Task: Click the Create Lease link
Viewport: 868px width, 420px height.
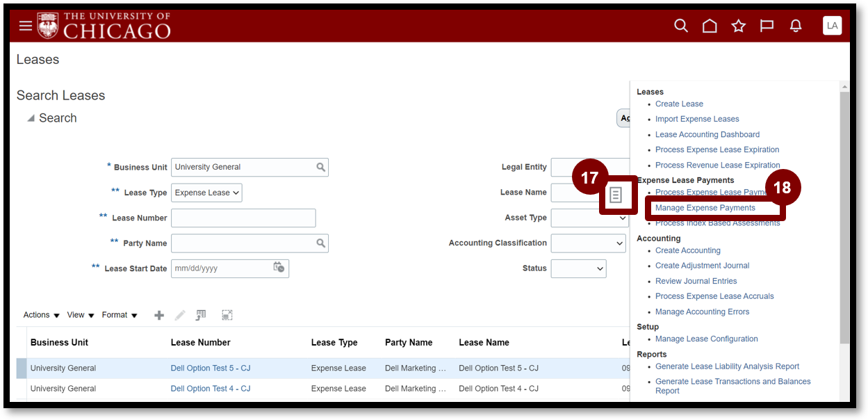Action: coord(679,104)
